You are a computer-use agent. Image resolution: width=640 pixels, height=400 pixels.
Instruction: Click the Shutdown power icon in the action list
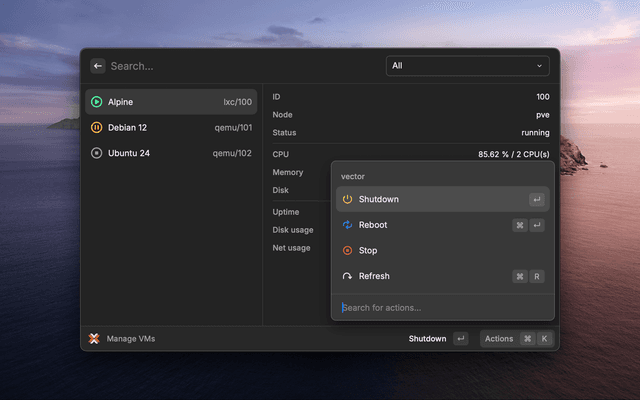[347, 199]
